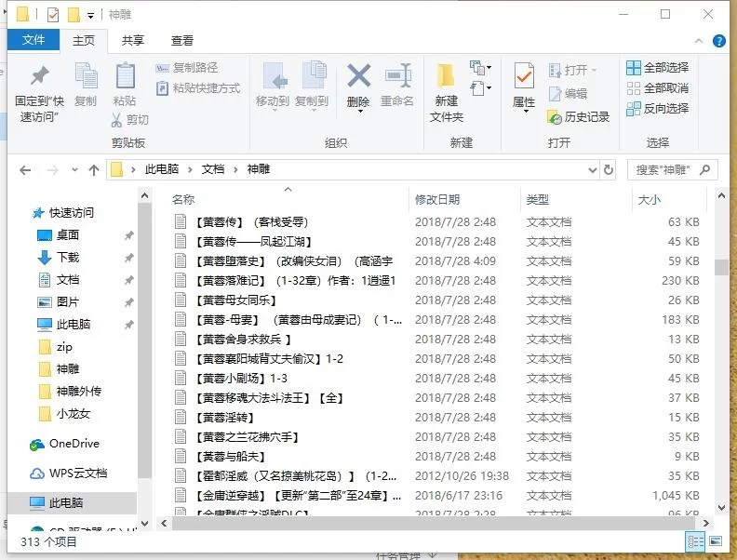Click the Cut (剪切) scissors button

[129, 120]
